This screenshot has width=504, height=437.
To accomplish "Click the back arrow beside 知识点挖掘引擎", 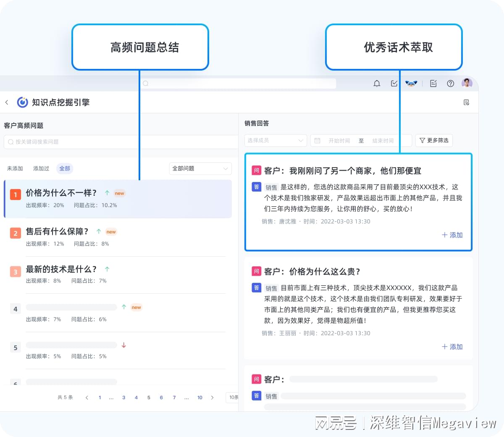I will pos(7,102).
